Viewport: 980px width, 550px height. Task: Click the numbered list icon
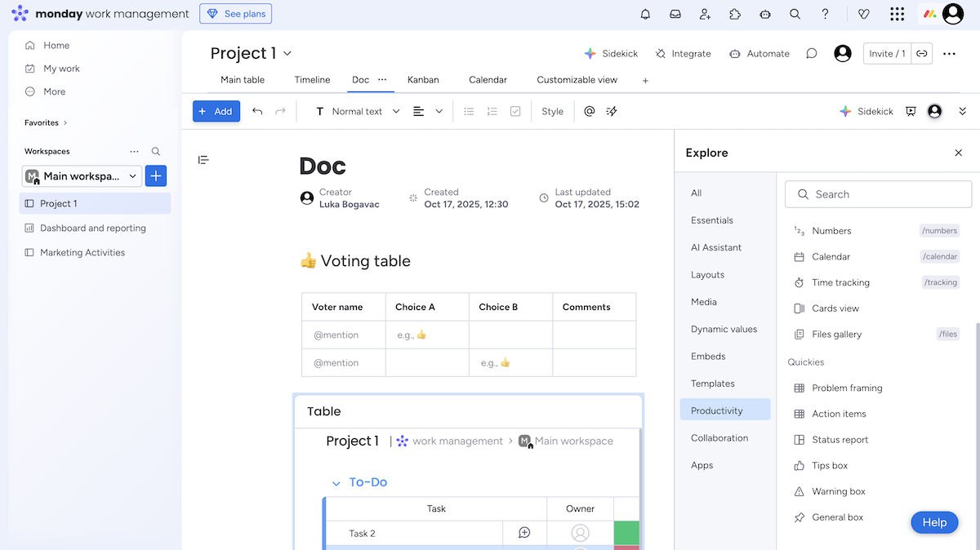click(492, 111)
